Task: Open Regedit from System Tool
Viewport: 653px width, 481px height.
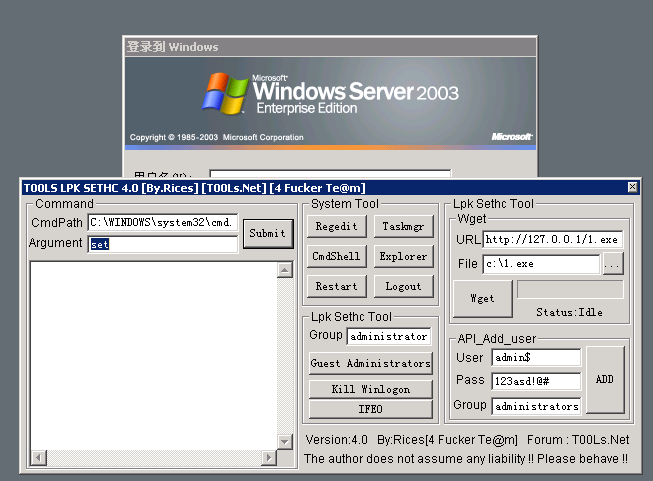Action: coord(336,227)
